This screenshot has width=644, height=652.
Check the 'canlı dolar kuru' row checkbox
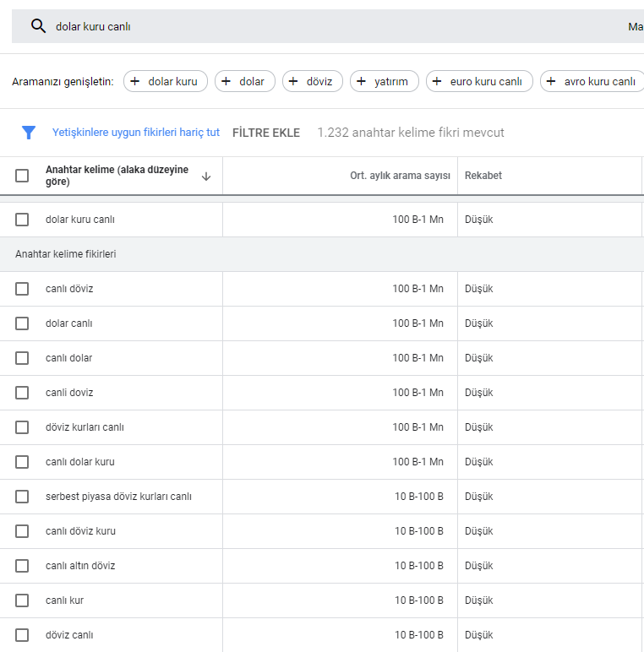point(22,462)
